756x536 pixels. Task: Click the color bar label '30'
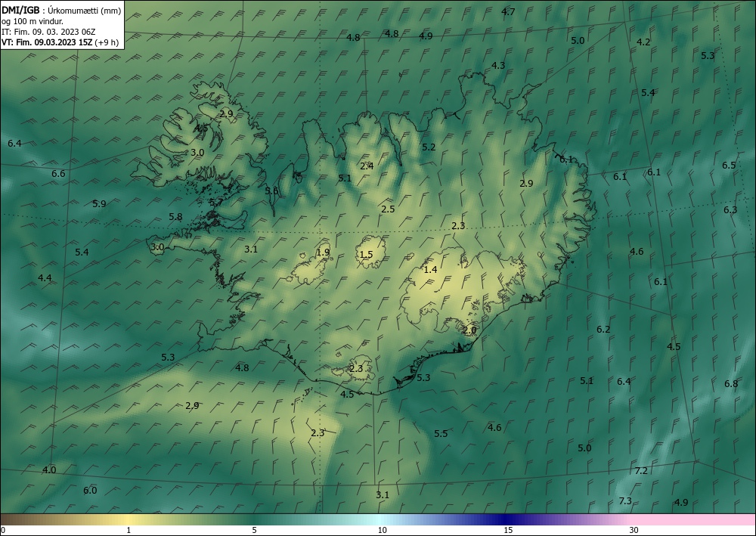click(x=634, y=531)
